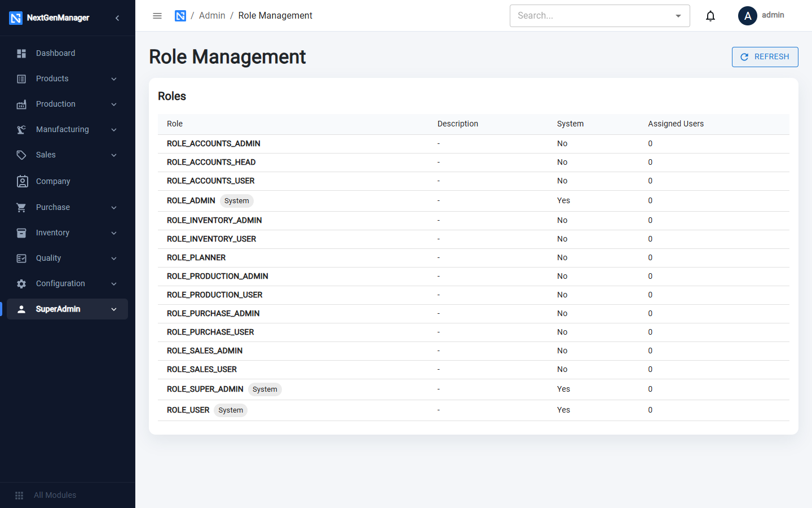Image resolution: width=812 pixels, height=508 pixels.
Task: Click the Inventory box icon
Action: (21, 233)
